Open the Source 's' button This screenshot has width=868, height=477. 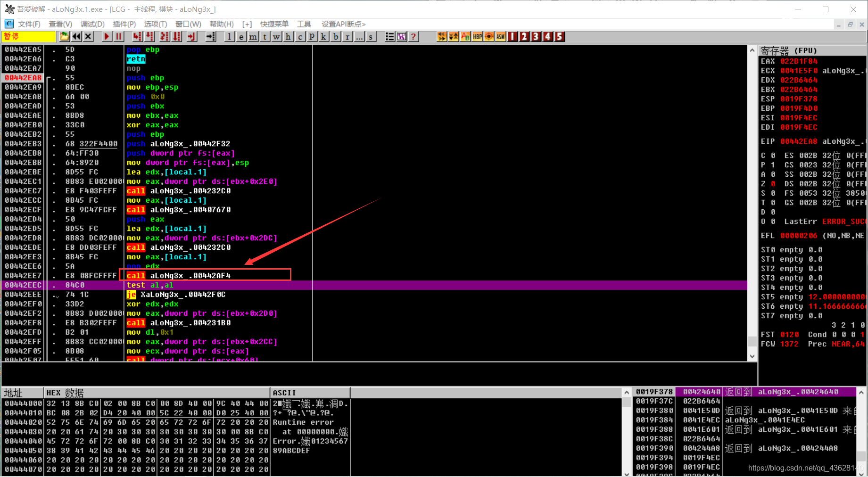tap(371, 37)
